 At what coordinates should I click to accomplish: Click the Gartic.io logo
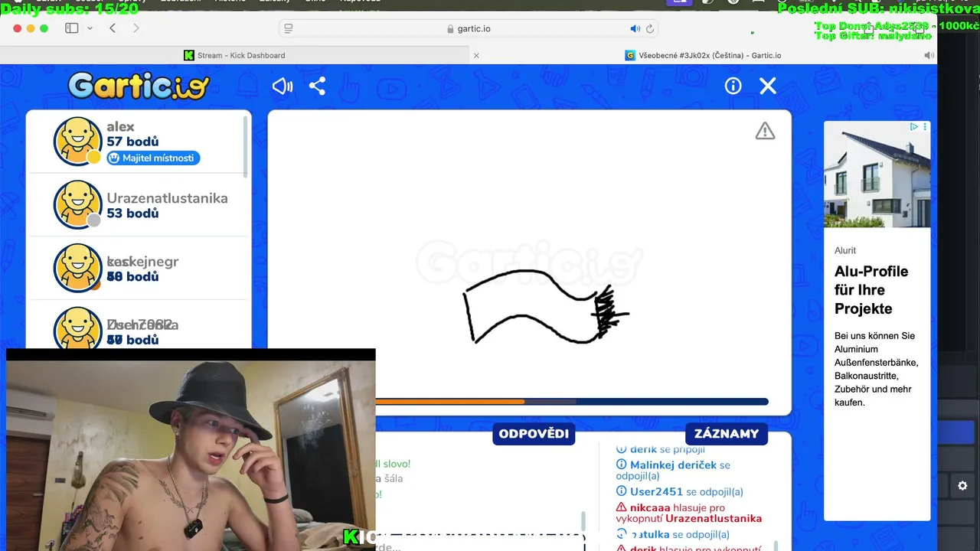[x=139, y=86]
